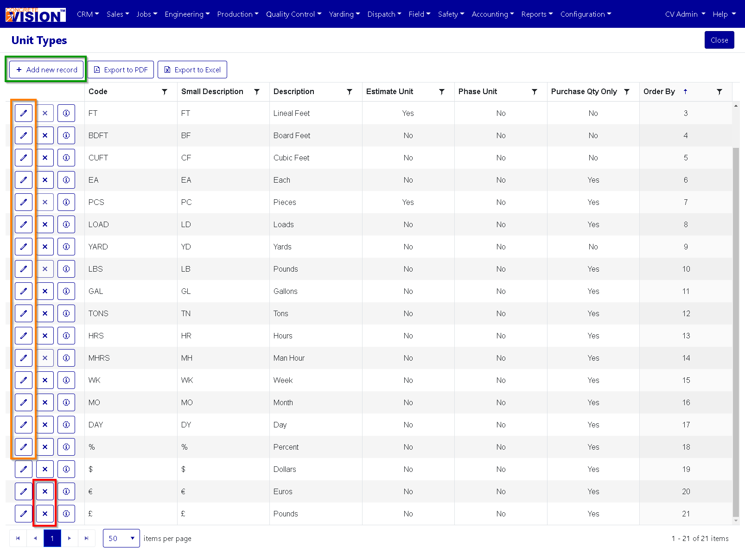745x560 pixels.
Task: Show info for the HRS row
Action: pos(66,336)
